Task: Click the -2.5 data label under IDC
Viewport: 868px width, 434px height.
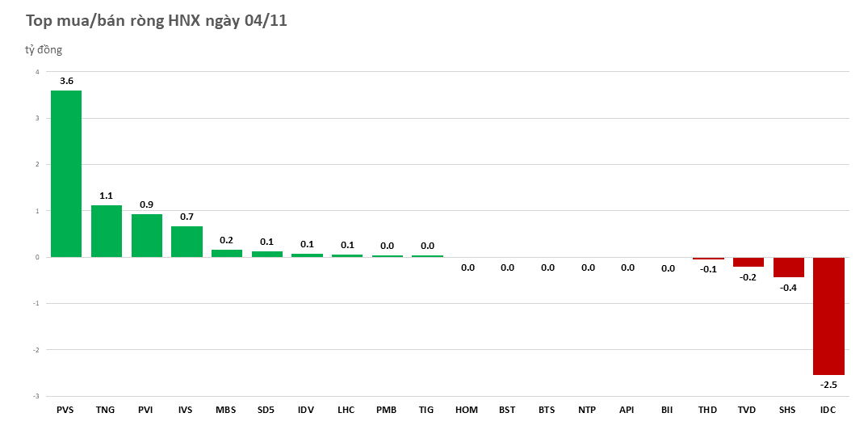Action: [828, 385]
